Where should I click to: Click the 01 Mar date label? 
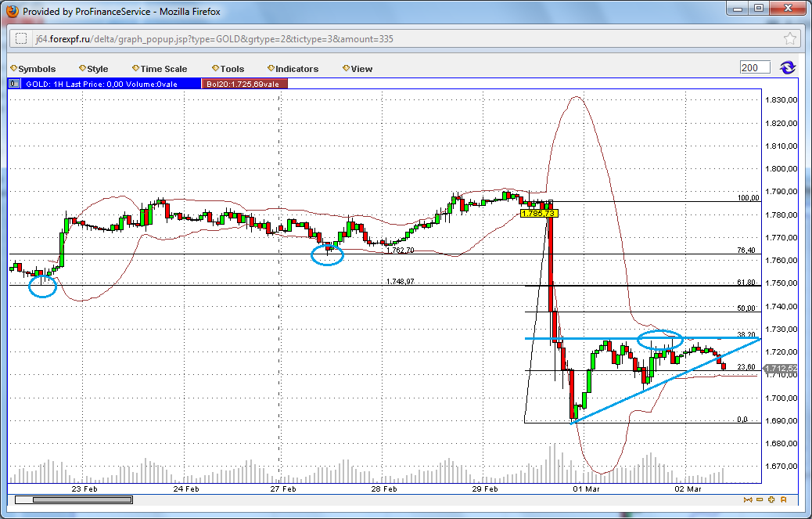tap(586, 489)
